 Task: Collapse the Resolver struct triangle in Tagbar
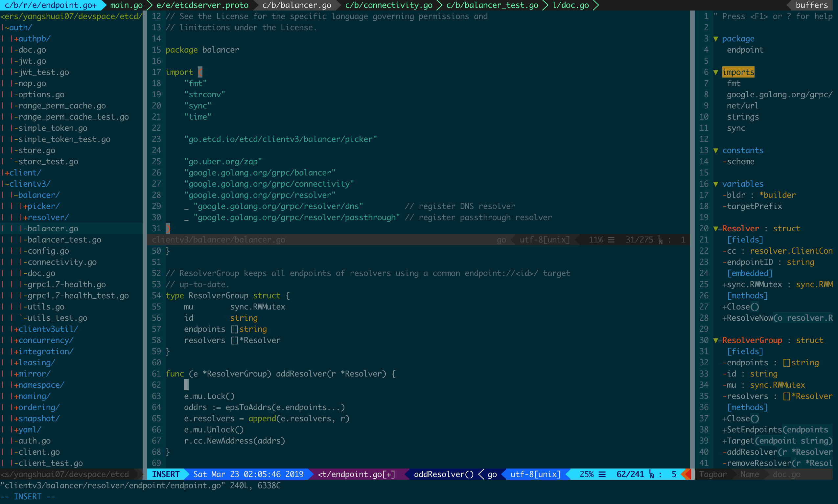(715, 229)
